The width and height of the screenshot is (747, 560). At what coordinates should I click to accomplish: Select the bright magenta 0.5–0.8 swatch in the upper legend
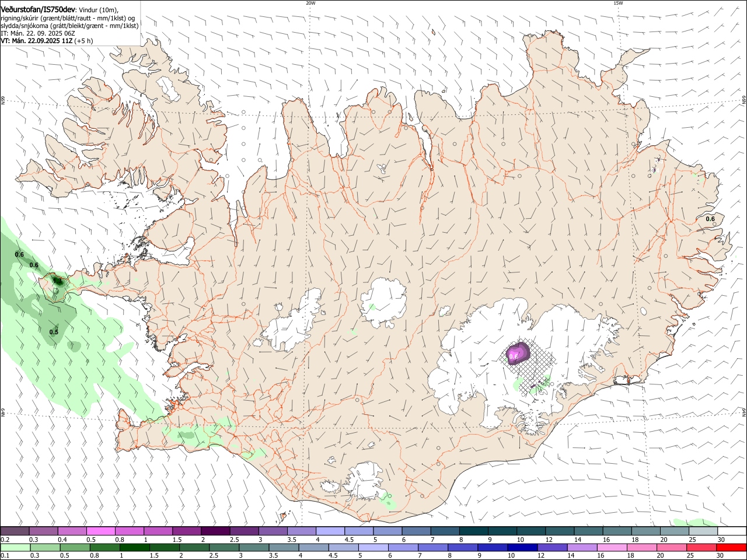click(100, 531)
